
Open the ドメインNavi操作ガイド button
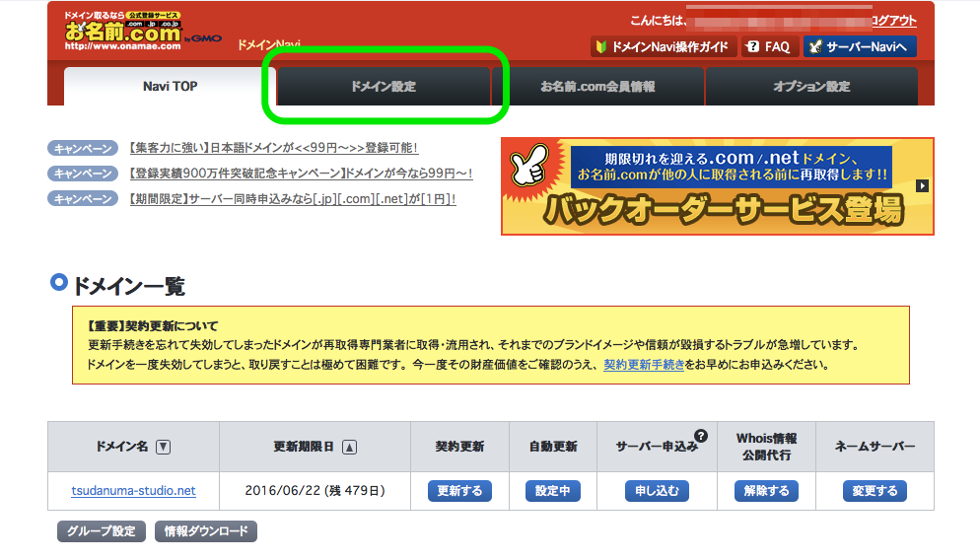(664, 47)
